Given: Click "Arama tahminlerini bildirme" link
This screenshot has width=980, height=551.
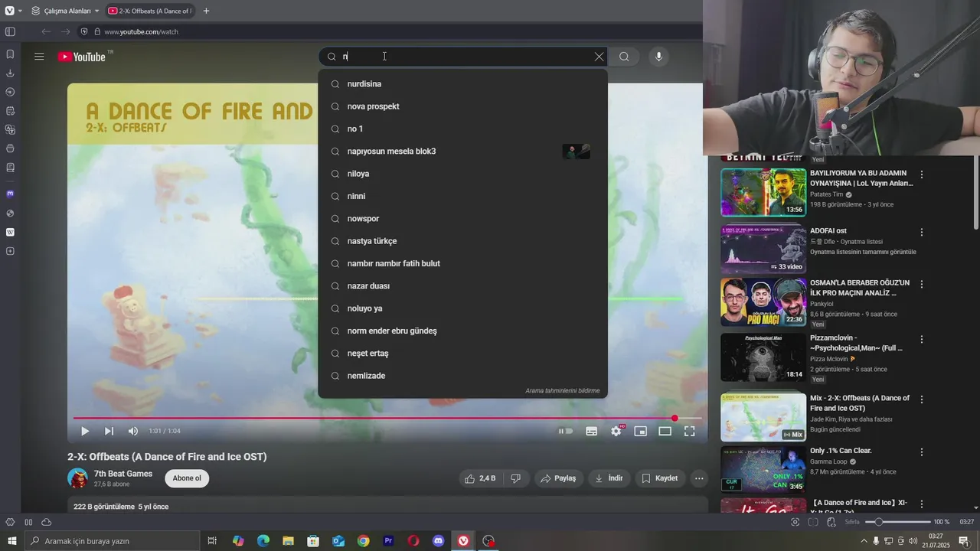Looking at the screenshot, I should (562, 390).
